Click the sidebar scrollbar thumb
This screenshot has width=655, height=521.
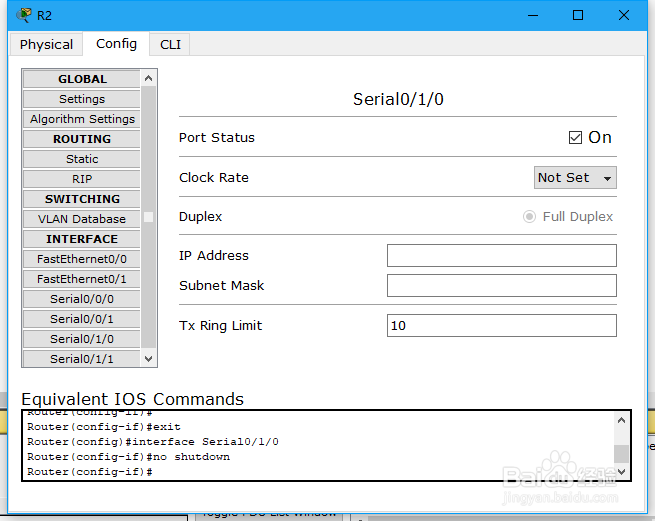pyautogui.click(x=148, y=217)
